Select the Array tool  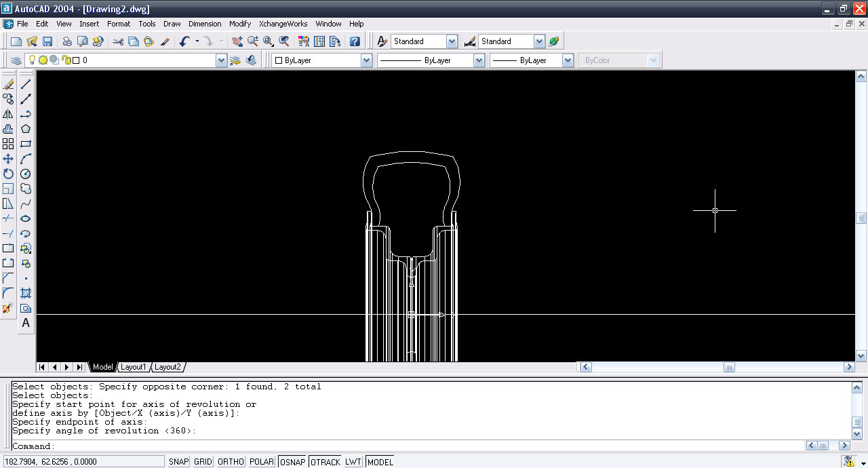point(8,144)
